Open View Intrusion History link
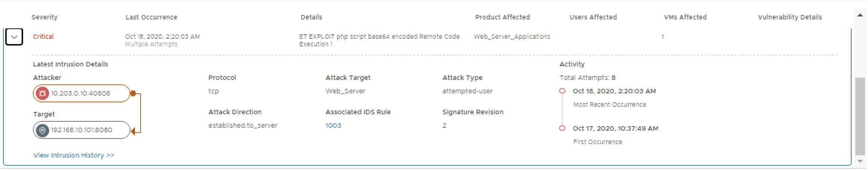Screen dimensions: 868x171 73,155
